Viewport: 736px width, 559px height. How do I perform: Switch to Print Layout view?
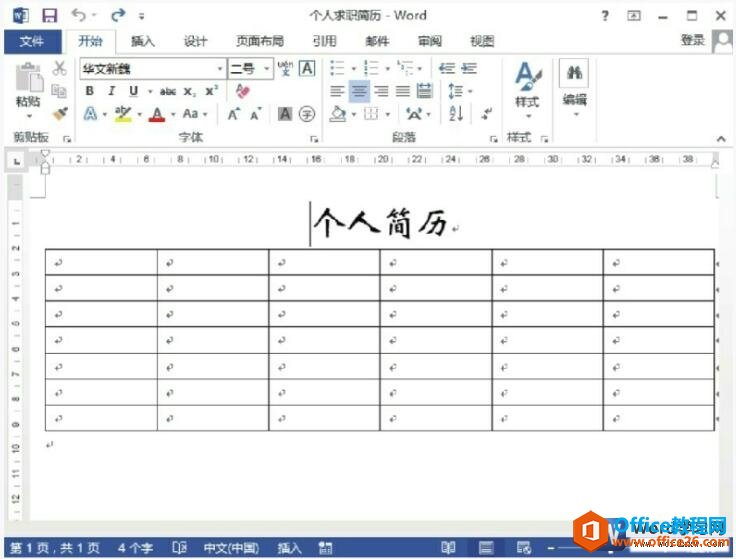486,547
